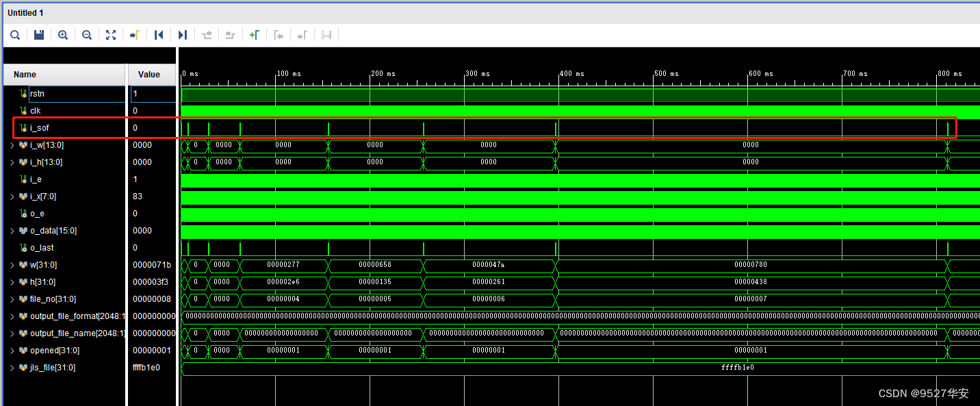Go to previous marker
Screen dimensions: 980x406
coord(279,35)
